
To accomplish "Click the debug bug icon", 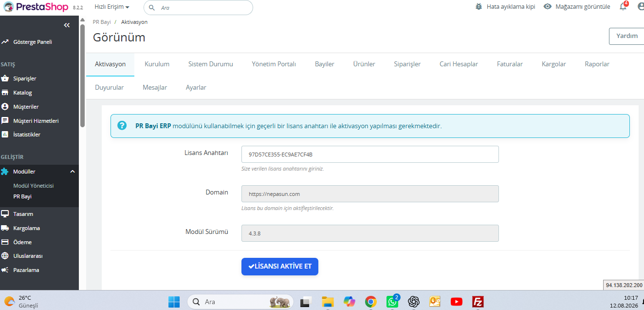I will (479, 7).
